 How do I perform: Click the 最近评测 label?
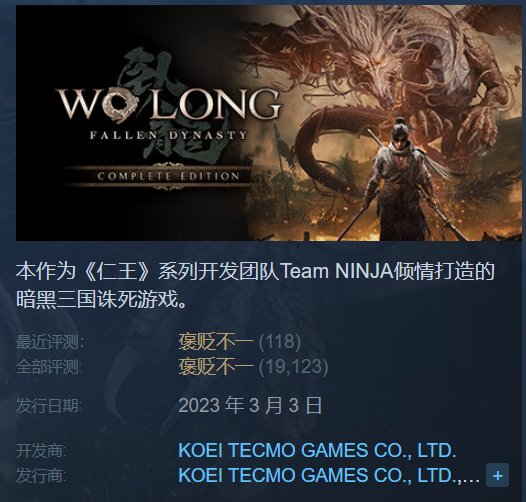50,342
